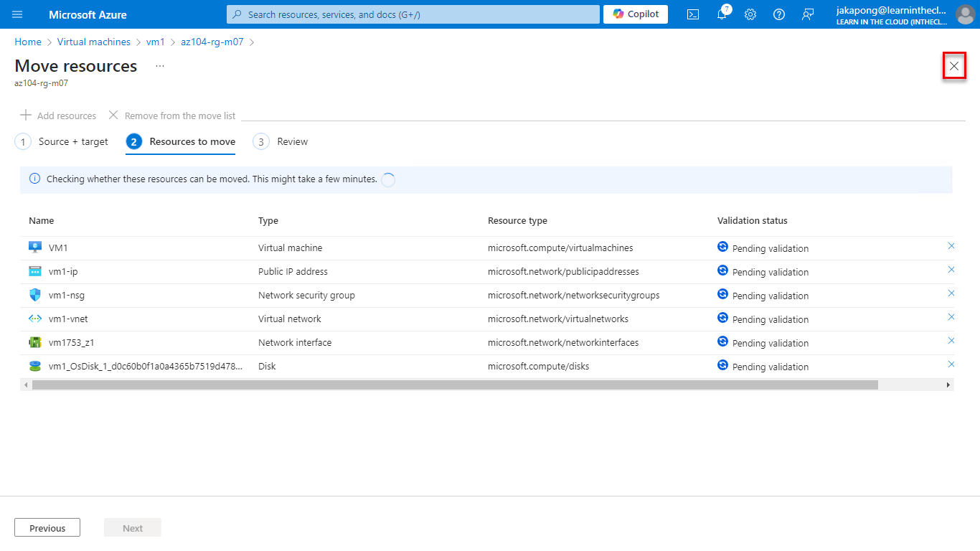Click the Network interface type cell
The height and width of the screenshot is (551, 980).
[295, 343]
